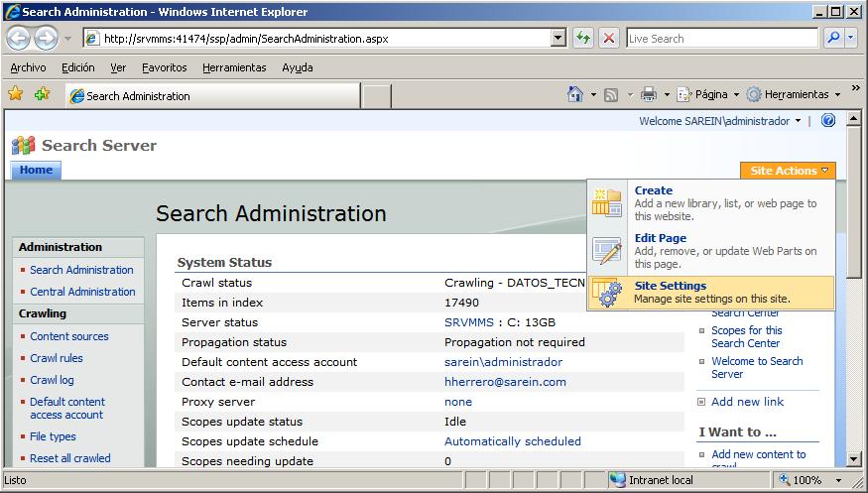This screenshot has height=493, width=868.
Task: Click the Herramientas gear toolbar icon
Action: [753, 94]
